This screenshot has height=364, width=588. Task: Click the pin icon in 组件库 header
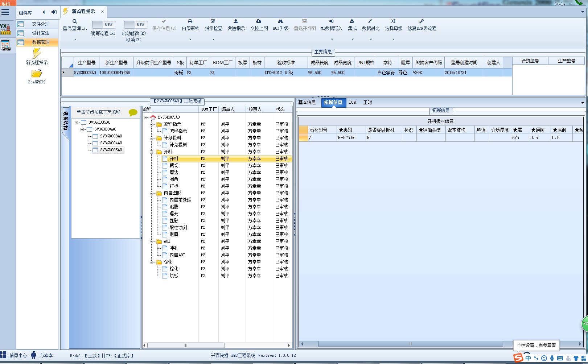[54, 12]
